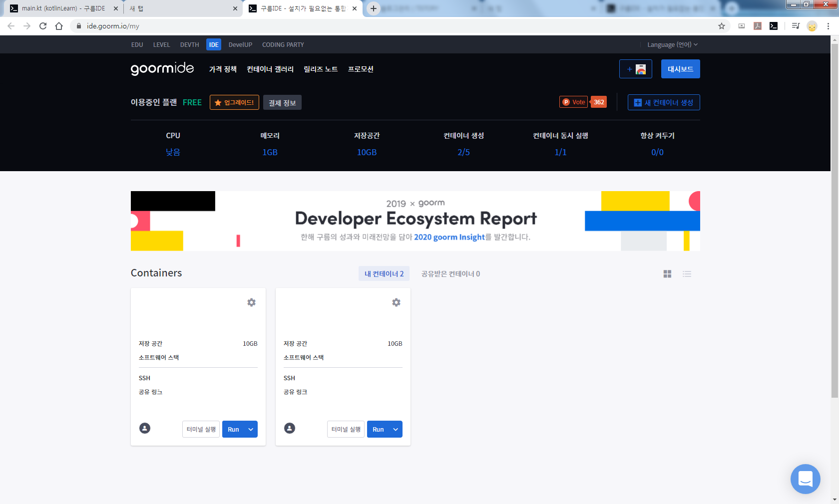The width and height of the screenshot is (839, 504).
Task: Switch to the main.kt (kotlinLearn) browser tab
Action: tap(62, 8)
